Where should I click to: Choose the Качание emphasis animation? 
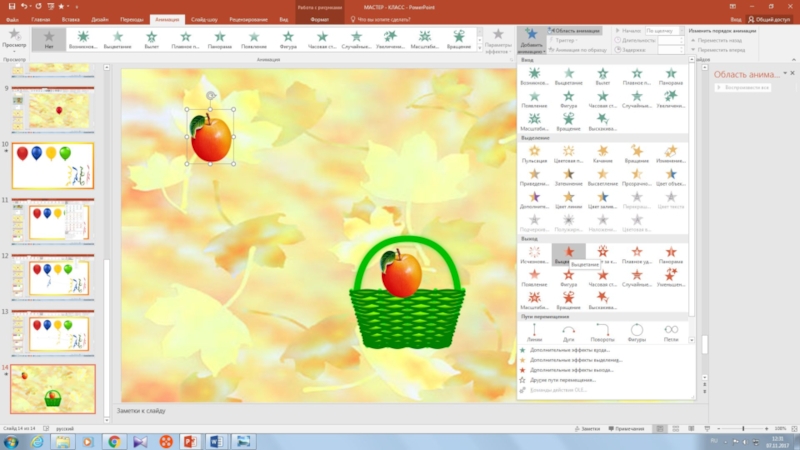[601, 154]
